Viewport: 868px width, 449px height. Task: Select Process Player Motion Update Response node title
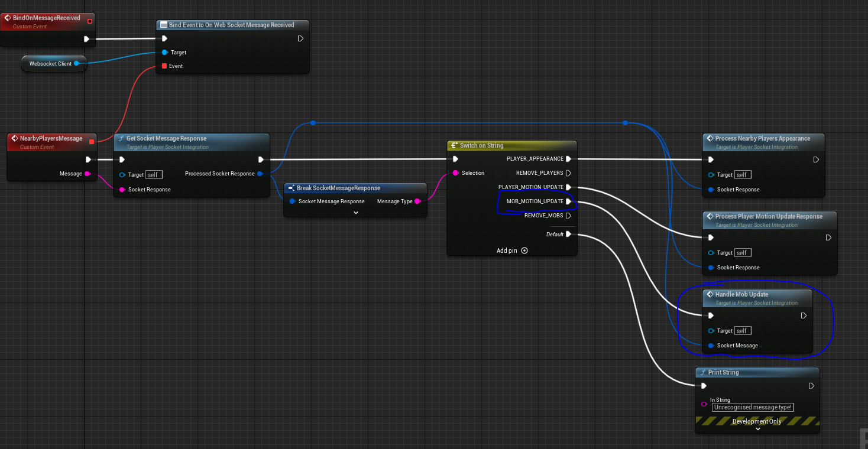click(x=769, y=216)
